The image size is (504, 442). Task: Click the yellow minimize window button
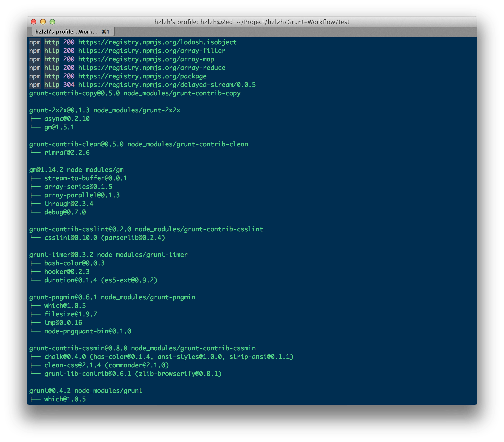[43, 22]
